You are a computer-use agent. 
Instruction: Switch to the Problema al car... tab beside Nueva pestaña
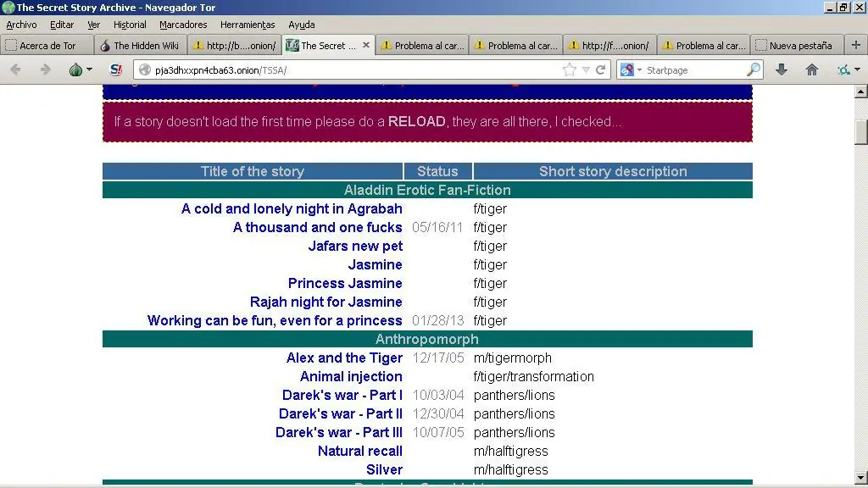(x=704, y=46)
